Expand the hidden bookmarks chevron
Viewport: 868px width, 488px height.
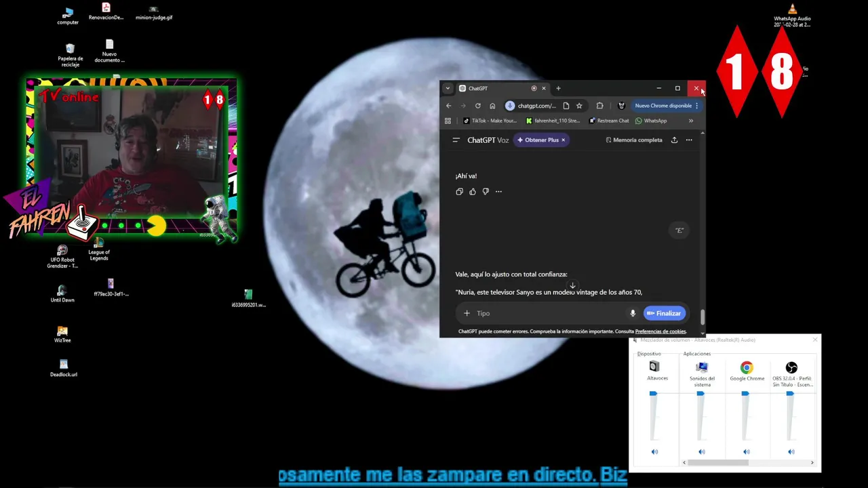pos(690,121)
